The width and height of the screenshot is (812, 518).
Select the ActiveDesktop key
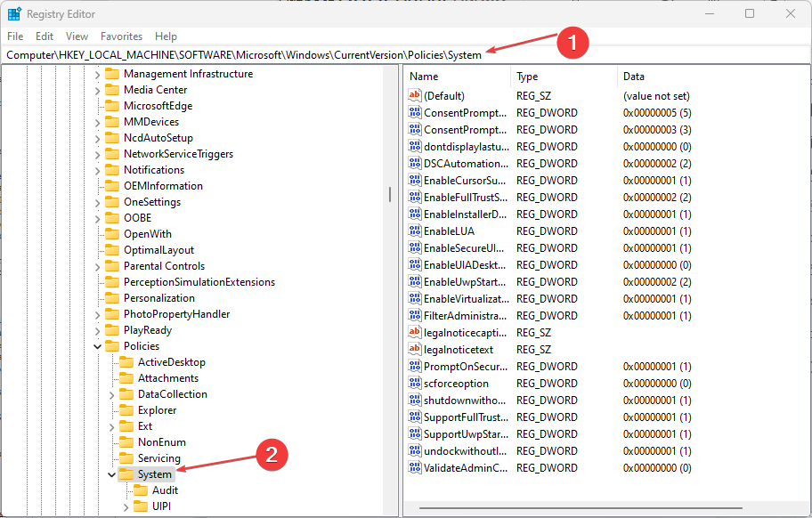172,361
